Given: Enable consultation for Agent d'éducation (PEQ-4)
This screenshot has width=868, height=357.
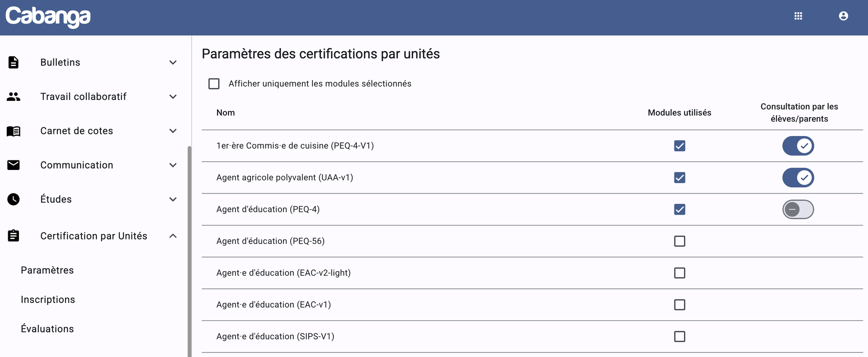Looking at the screenshot, I should (798, 210).
